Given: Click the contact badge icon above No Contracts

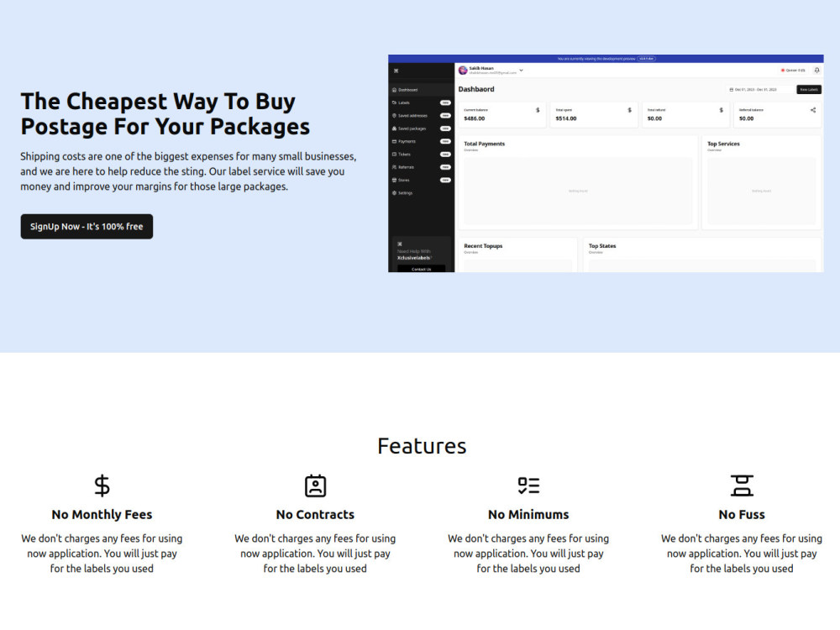Looking at the screenshot, I should (315, 486).
